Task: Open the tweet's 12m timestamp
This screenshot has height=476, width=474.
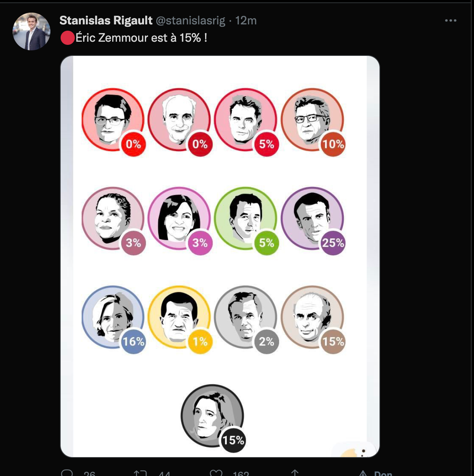Action: point(246,20)
